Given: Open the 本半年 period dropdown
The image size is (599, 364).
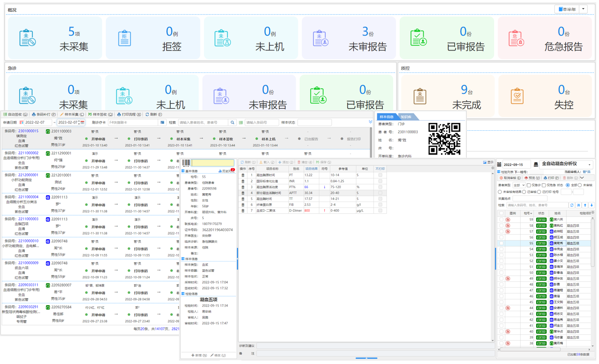Looking at the screenshot, I should tap(583, 9).
